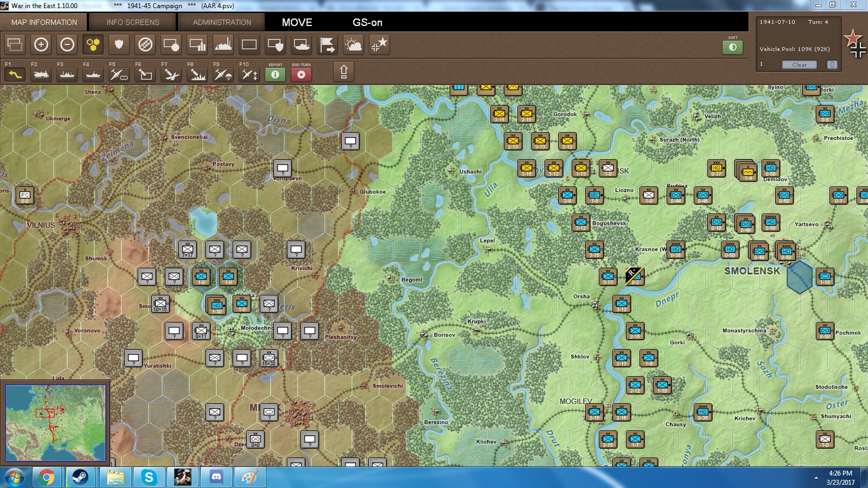Click the 0 button beside Clear
This screenshot has height=488, width=868.
coord(832,65)
